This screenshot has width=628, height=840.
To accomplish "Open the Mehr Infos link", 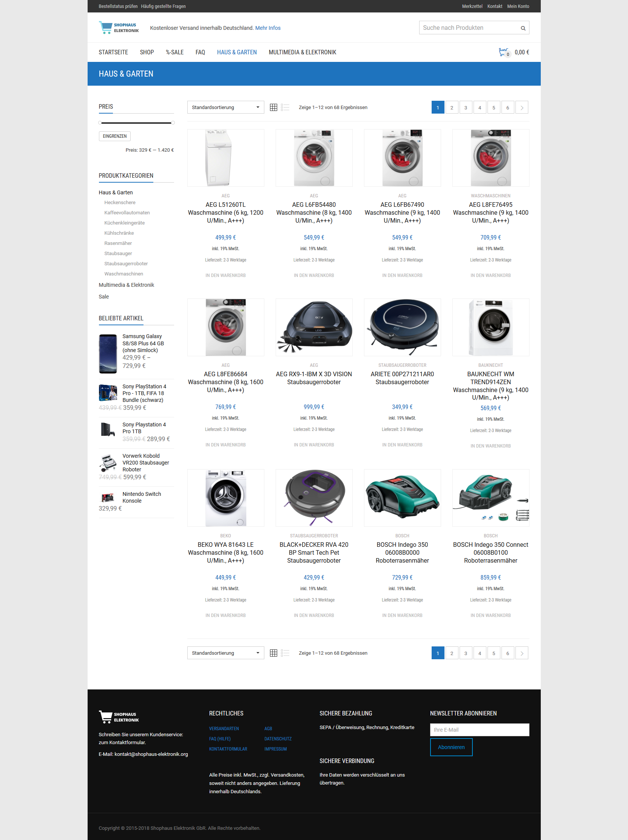I will point(268,28).
